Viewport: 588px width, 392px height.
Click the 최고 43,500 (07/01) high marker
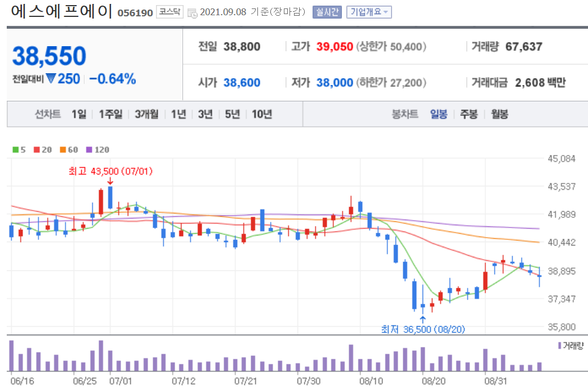pos(110,171)
